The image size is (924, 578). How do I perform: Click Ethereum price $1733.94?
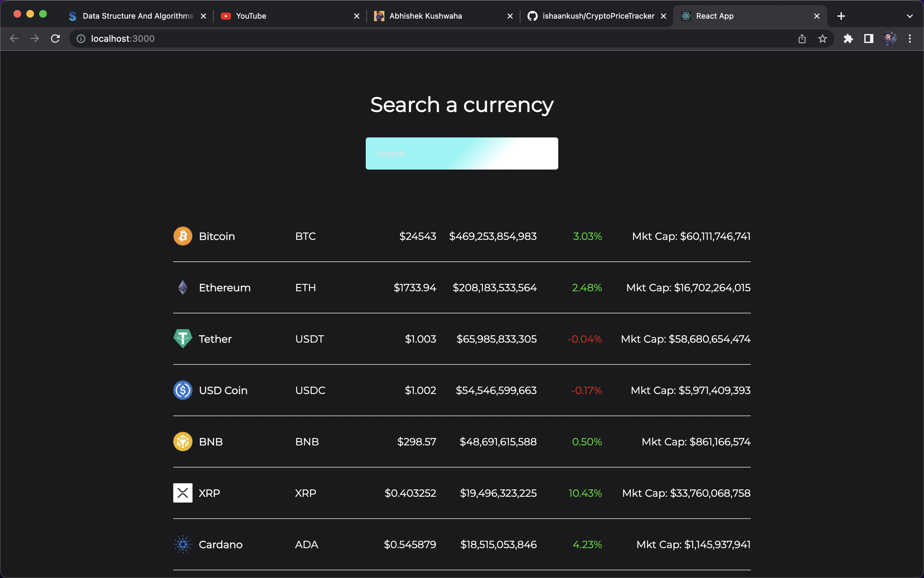[415, 287]
